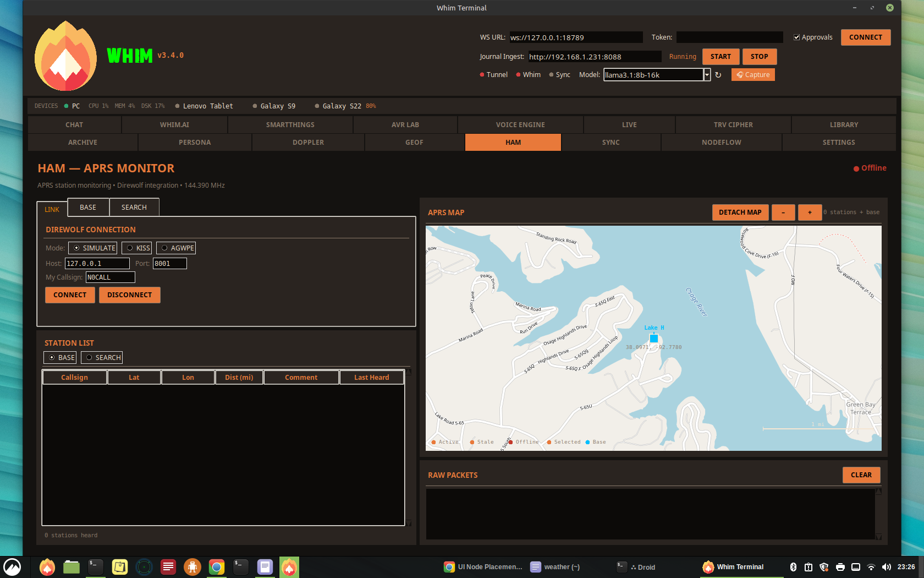Click the llama3.1:8b-16k model combo box

[653, 75]
